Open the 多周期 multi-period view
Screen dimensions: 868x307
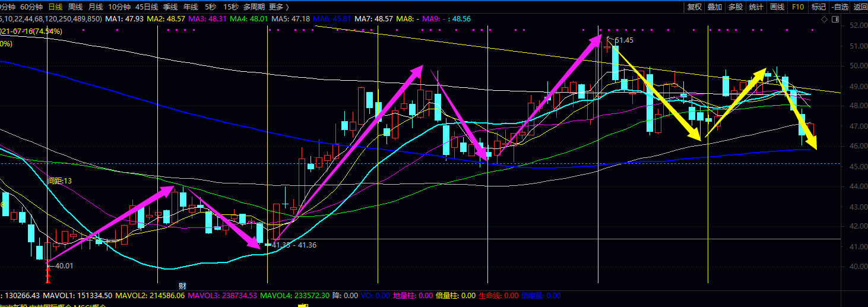click(x=254, y=7)
